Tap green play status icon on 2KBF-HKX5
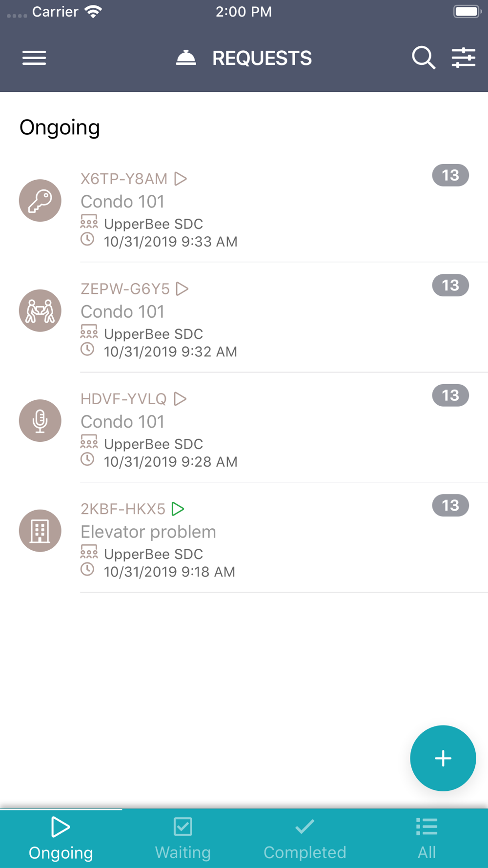 tap(178, 509)
